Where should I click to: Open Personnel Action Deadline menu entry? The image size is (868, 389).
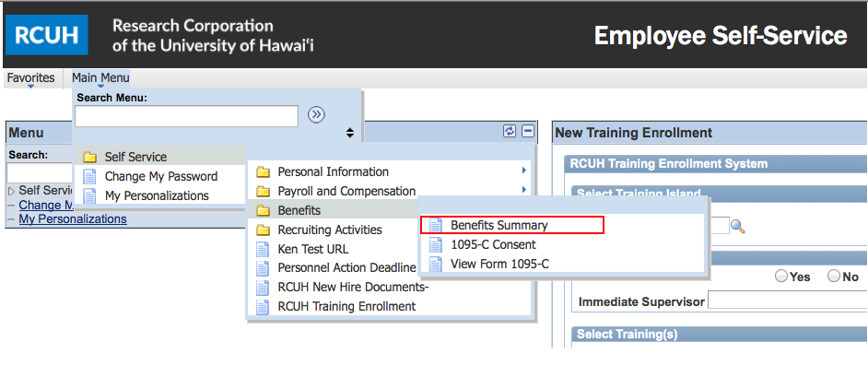pos(346,267)
